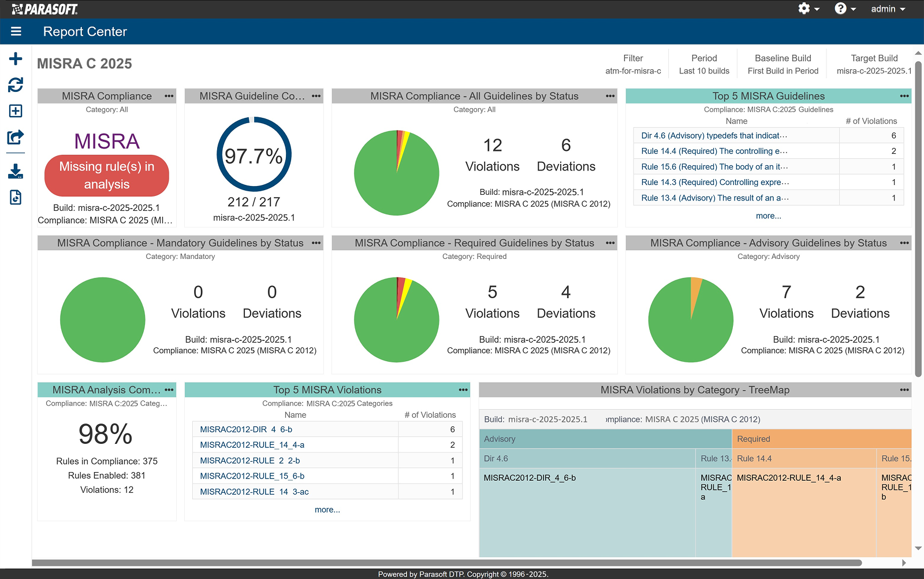The image size is (924, 579).
Task: Open the settings gear menu
Action: pyautogui.click(x=808, y=9)
